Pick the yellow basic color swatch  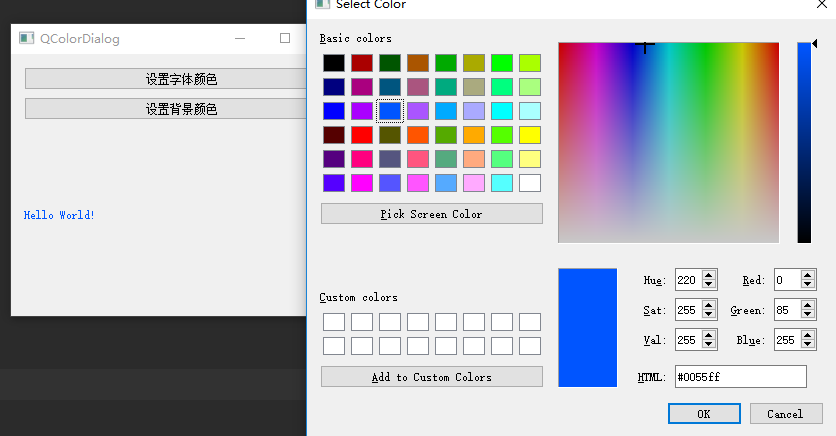[530, 135]
